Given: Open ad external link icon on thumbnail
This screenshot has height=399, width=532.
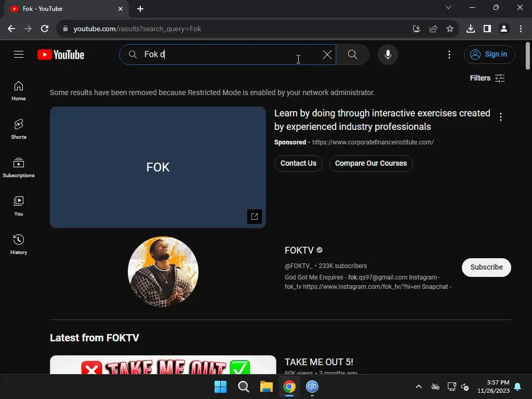Looking at the screenshot, I should tap(255, 217).
